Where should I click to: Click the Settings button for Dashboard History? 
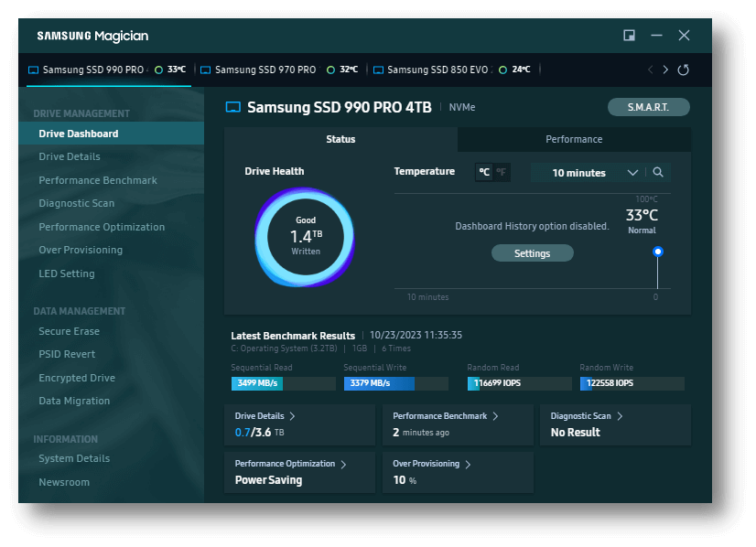[532, 253]
